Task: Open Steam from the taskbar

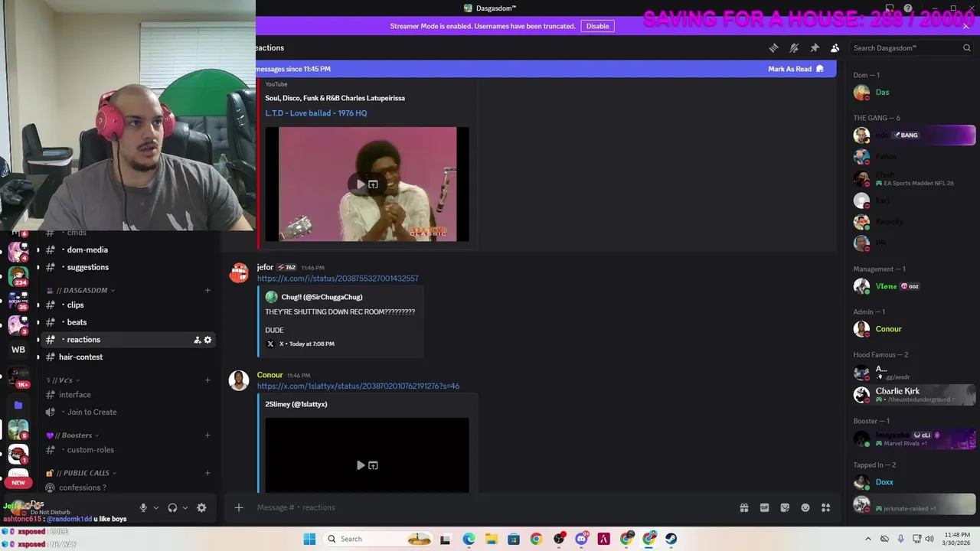Action: 671,539
